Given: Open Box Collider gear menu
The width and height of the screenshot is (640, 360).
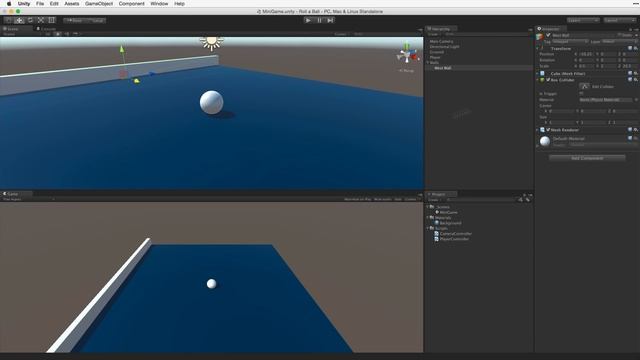Looking at the screenshot, I should [636, 80].
